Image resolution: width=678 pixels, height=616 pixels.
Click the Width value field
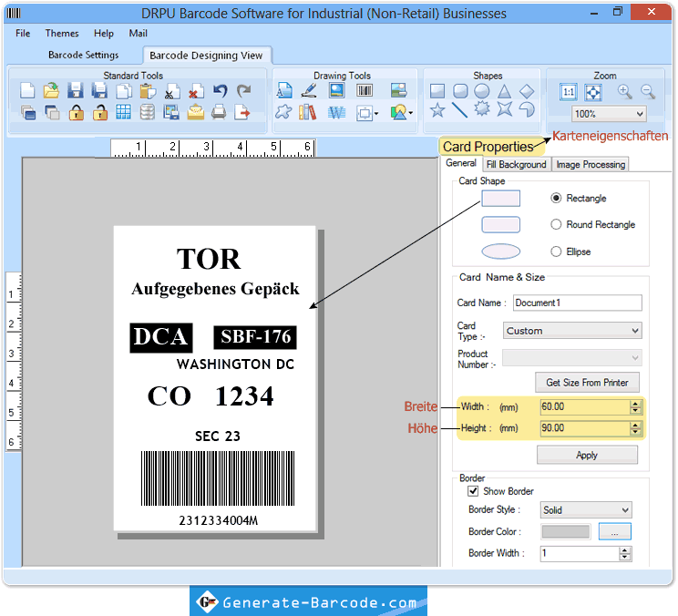[585, 406]
